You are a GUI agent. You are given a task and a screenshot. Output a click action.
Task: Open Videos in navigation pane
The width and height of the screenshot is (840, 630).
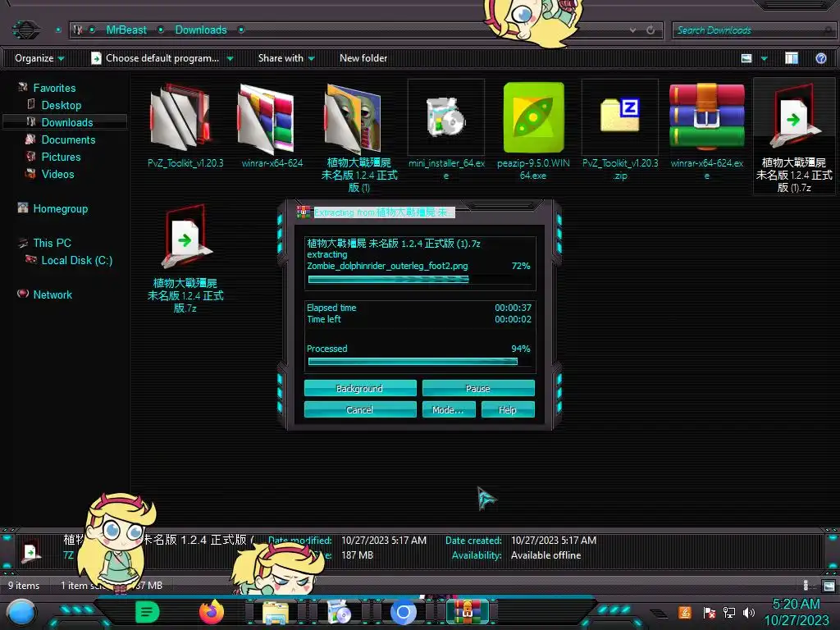57,174
